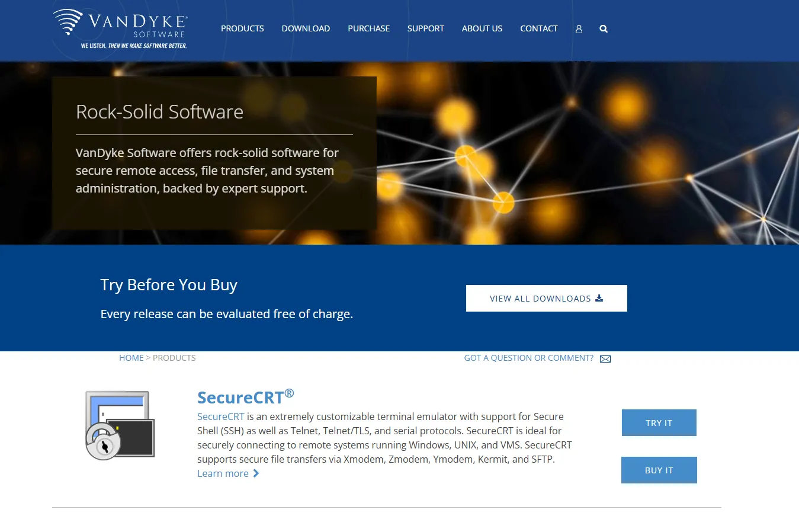The width and height of the screenshot is (799, 532).
Task: Click View All Downloads button
Action: tap(547, 298)
